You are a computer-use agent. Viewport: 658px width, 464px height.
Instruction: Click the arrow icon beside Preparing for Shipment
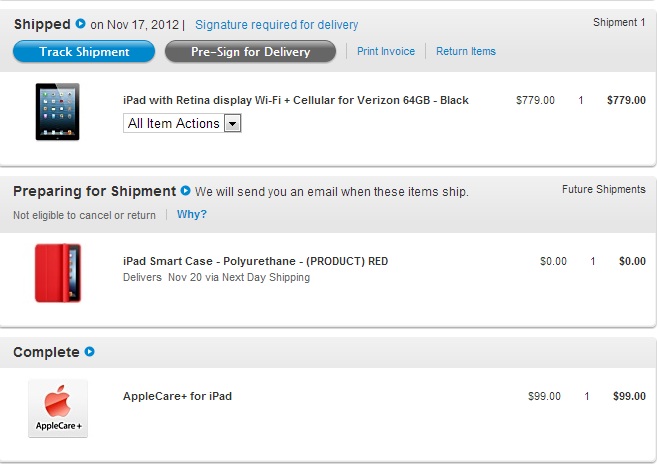point(185,191)
